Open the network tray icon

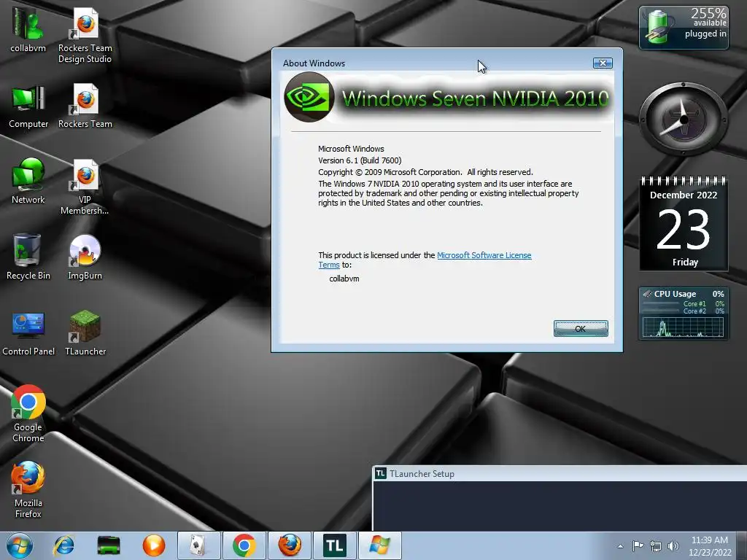(x=656, y=546)
